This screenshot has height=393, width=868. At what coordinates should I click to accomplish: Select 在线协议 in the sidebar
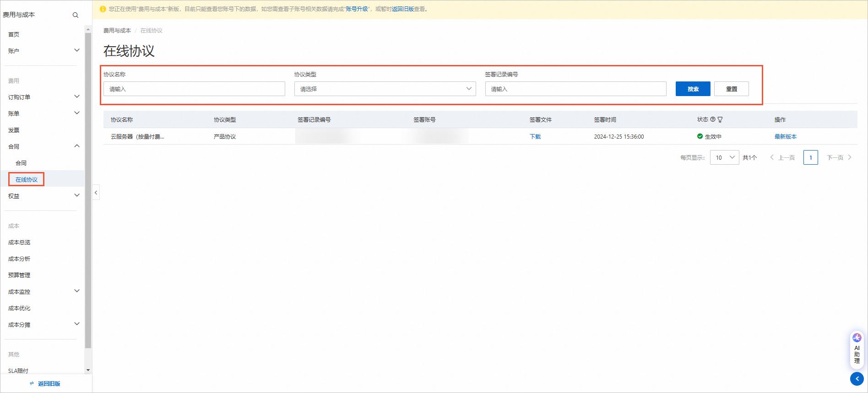point(27,180)
